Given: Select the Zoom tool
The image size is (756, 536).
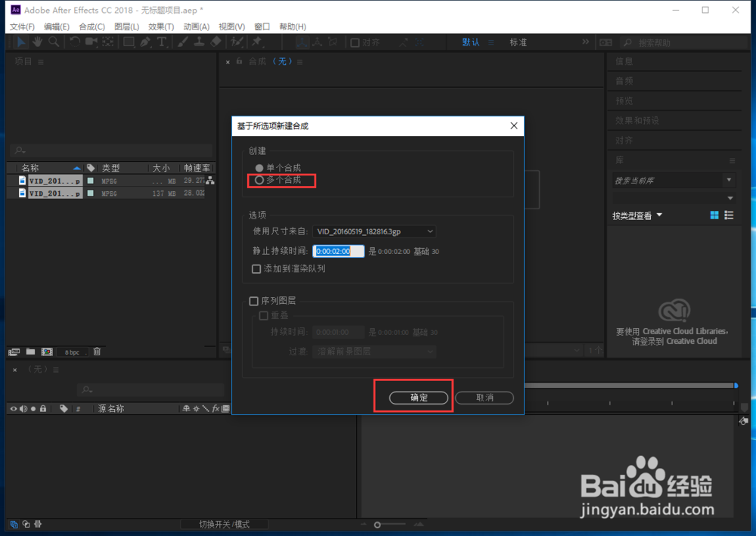Looking at the screenshot, I should coord(51,42).
